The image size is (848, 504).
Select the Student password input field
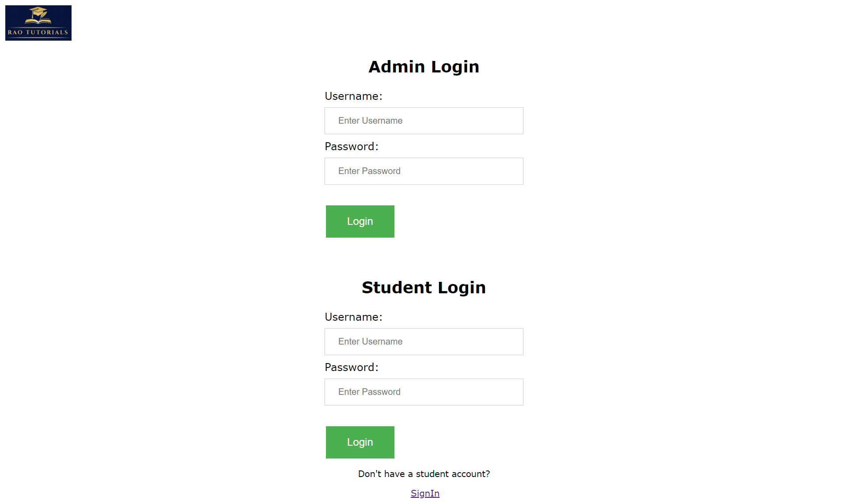click(x=423, y=392)
